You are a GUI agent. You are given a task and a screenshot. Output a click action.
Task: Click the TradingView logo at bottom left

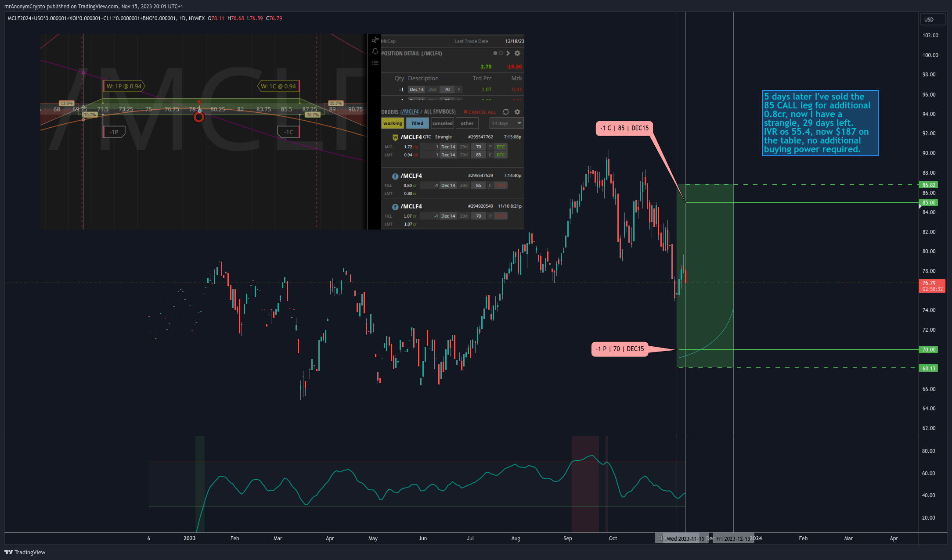[25, 552]
